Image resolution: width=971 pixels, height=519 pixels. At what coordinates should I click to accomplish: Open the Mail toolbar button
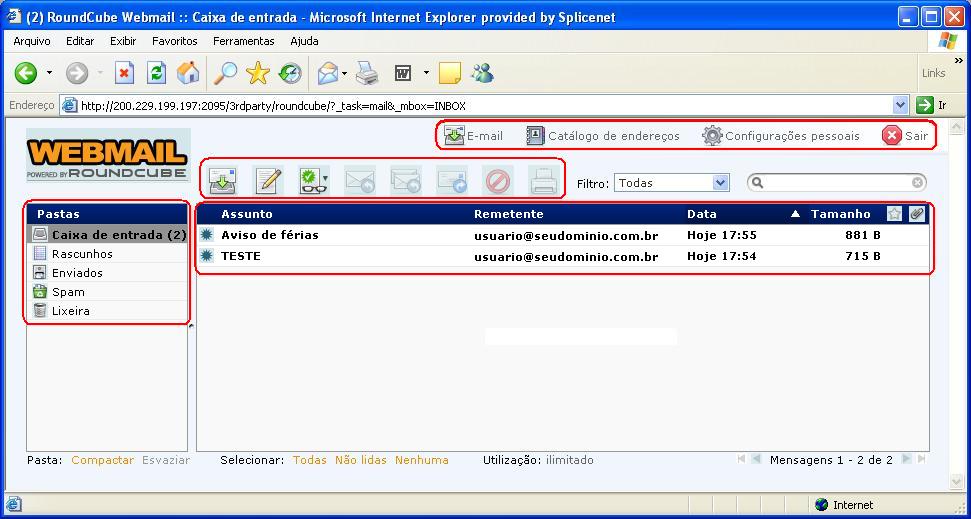click(328, 74)
